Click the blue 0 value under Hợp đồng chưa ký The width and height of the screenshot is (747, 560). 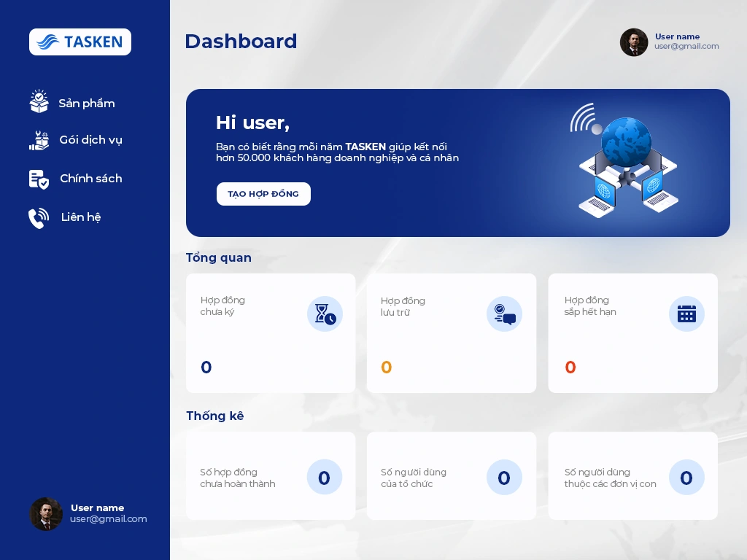pos(206,367)
